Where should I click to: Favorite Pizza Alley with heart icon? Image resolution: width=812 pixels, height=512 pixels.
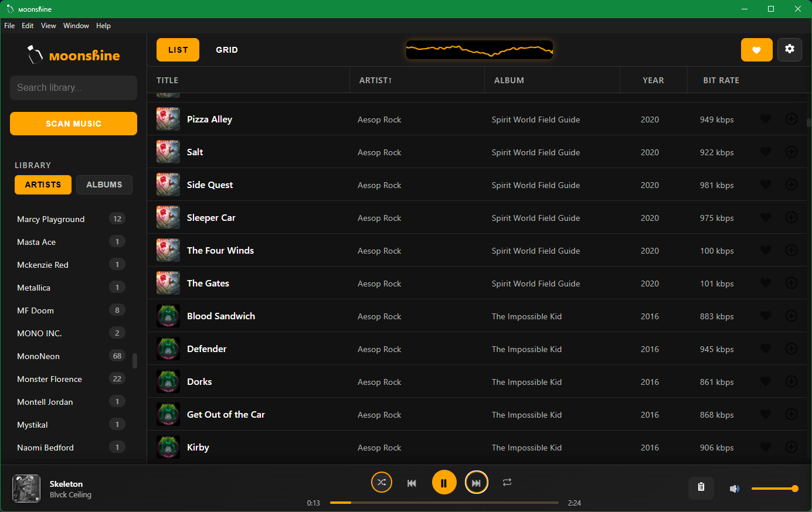[x=765, y=119]
